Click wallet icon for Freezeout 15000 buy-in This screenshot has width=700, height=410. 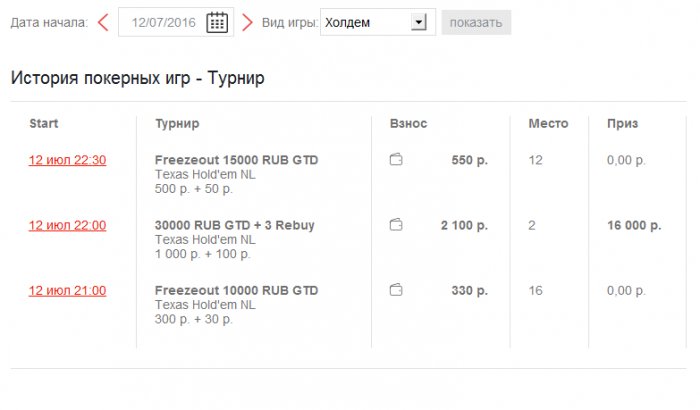[396, 160]
